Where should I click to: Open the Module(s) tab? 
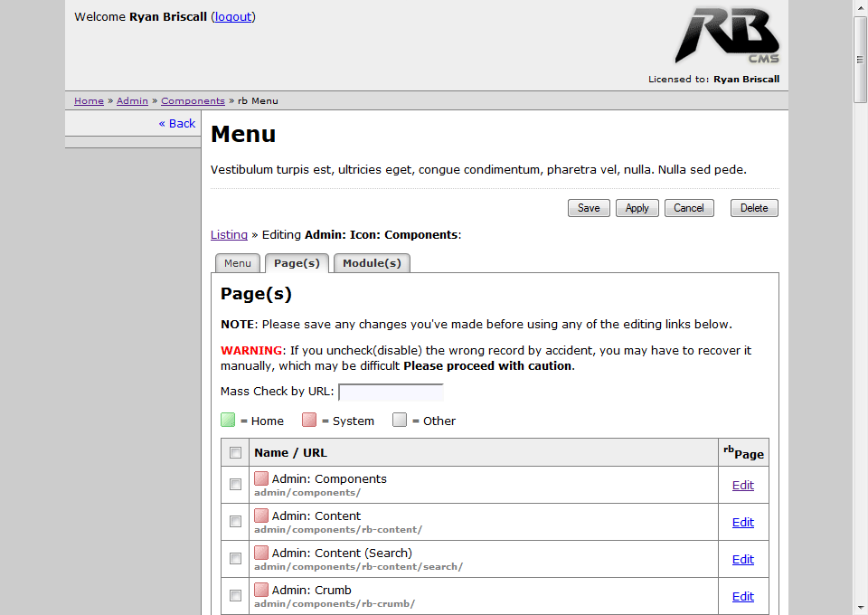372,263
